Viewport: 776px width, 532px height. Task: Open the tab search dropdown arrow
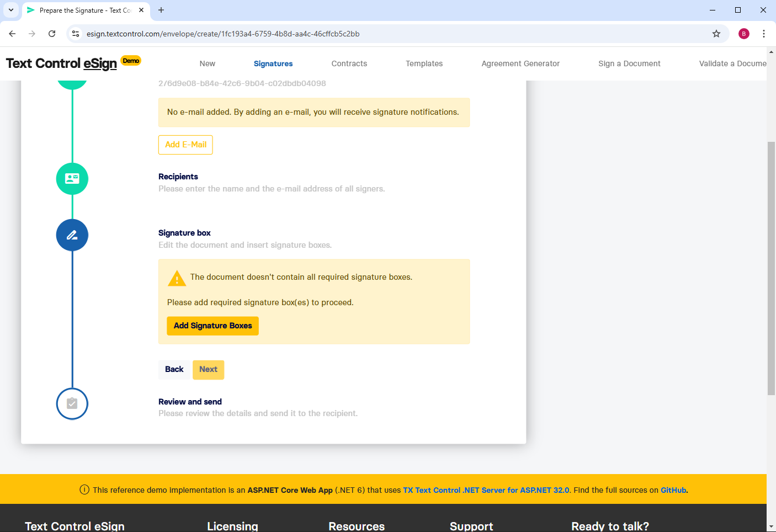(11, 10)
